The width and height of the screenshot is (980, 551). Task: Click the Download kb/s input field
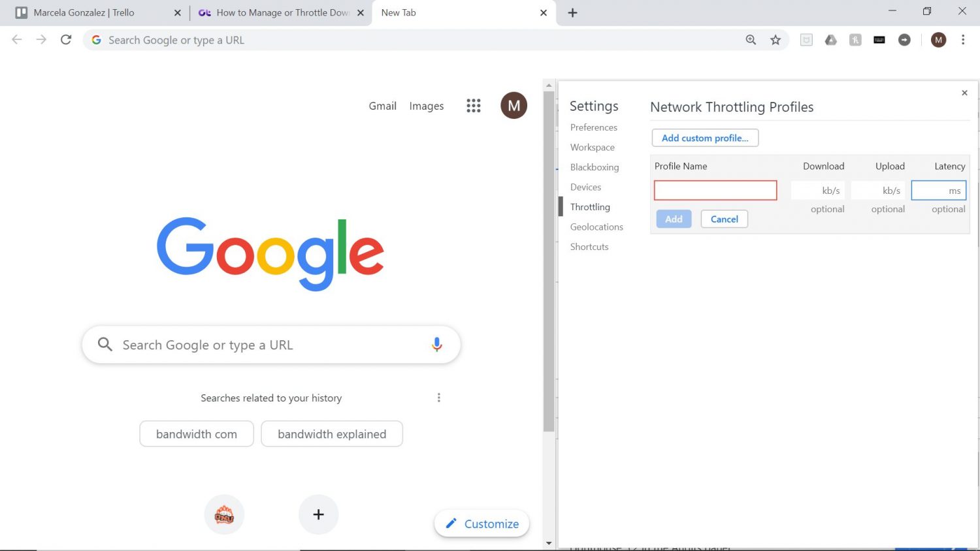pyautogui.click(x=817, y=191)
